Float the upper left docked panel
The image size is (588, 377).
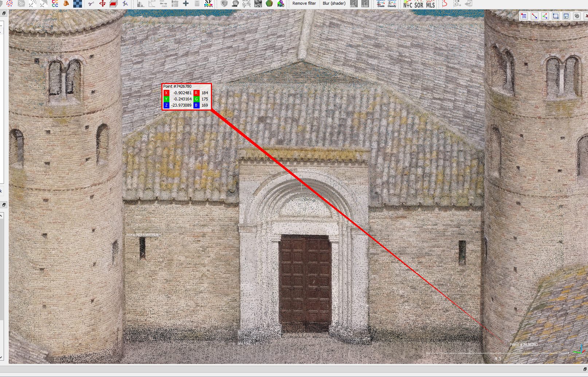pos(4,13)
